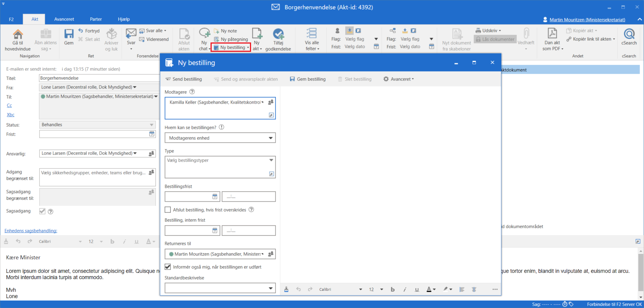Open Frist calendar icon in record form
The width and height of the screenshot is (644, 308).
(x=152, y=134)
